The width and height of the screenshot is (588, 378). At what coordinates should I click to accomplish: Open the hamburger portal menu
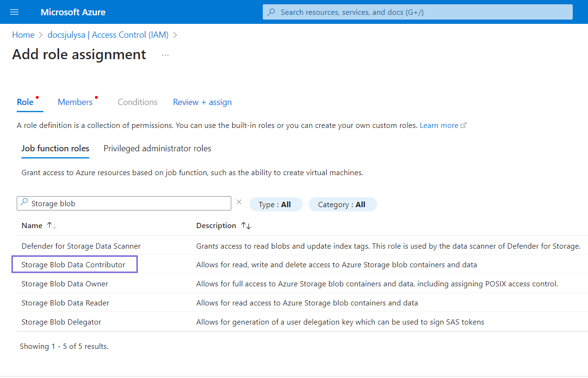pyautogui.click(x=14, y=12)
